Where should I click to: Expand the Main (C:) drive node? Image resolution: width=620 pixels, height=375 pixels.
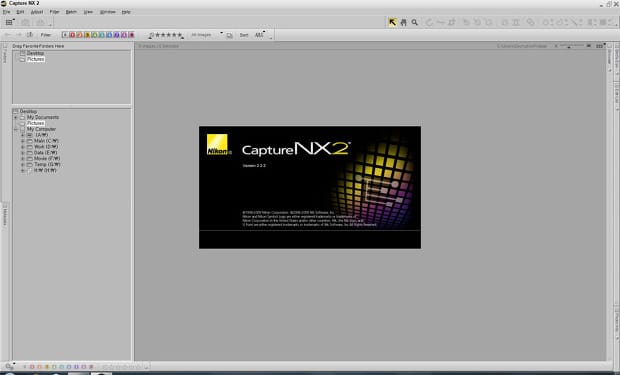pyautogui.click(x=23, y=141)
